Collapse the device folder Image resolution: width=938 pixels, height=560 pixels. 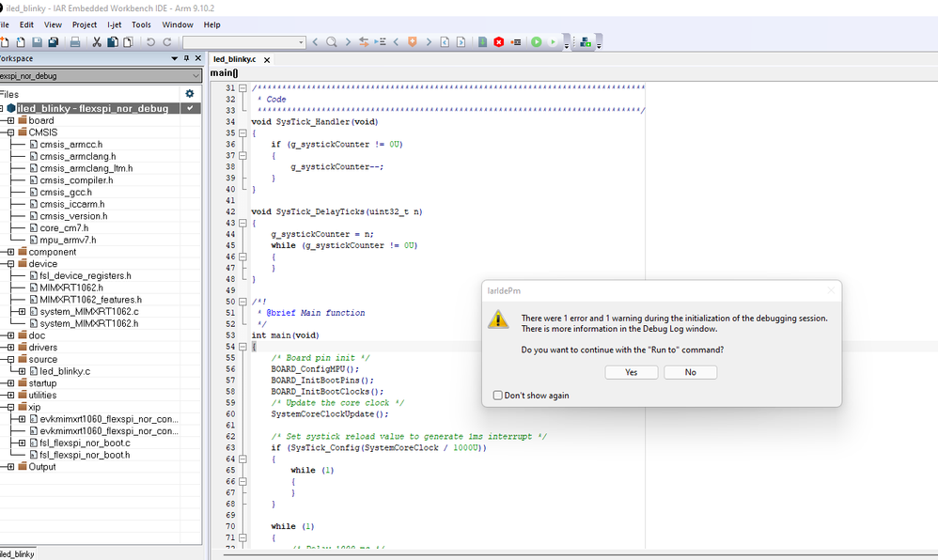[10, 264]
